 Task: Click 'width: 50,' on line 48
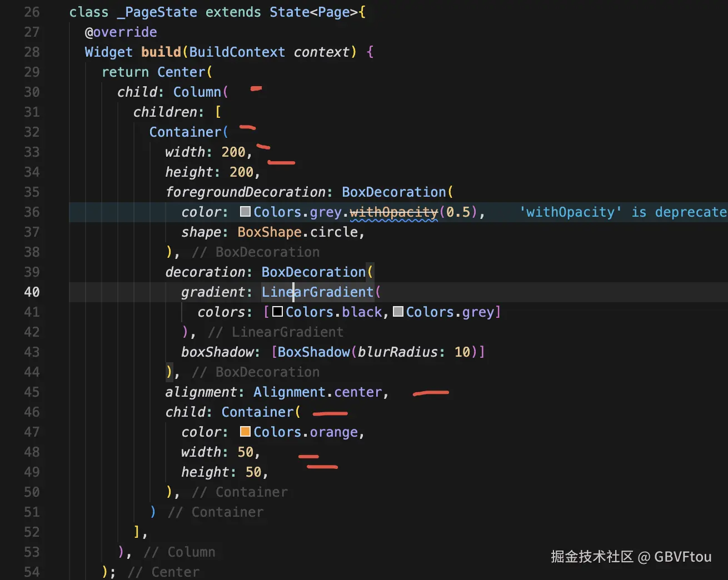click(221, 452)
